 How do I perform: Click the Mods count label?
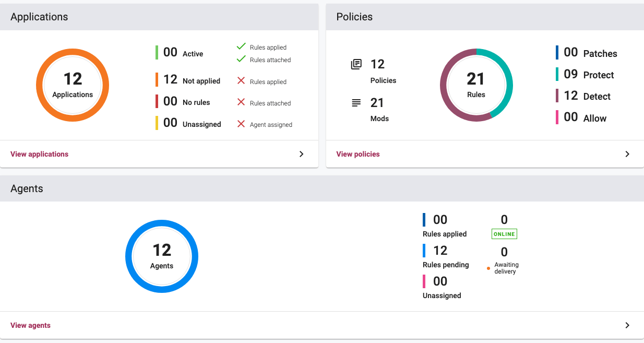[379, 119]
